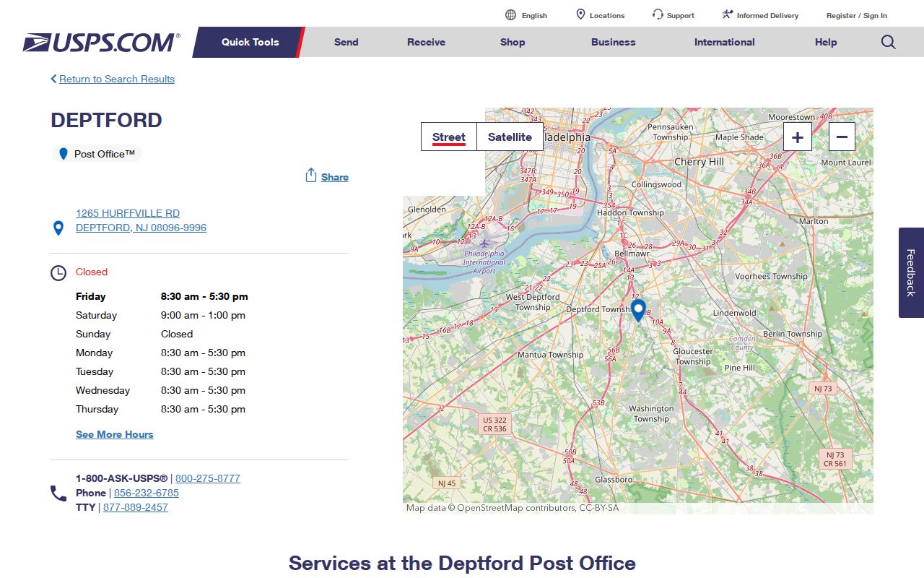Click the Informed Delivery text link

[x=768, y=15]
